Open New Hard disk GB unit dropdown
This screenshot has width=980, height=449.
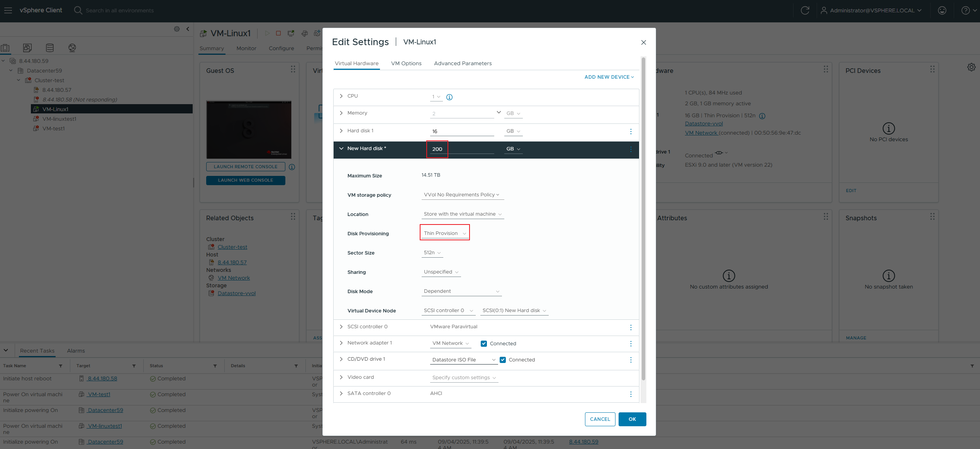pyautogui.click(x=513, y=149)
